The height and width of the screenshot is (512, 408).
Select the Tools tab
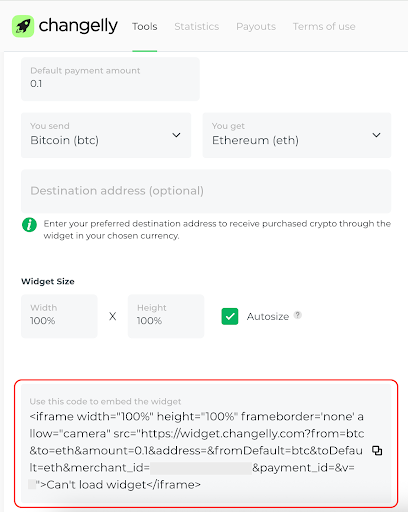click(x=145, y=26)
